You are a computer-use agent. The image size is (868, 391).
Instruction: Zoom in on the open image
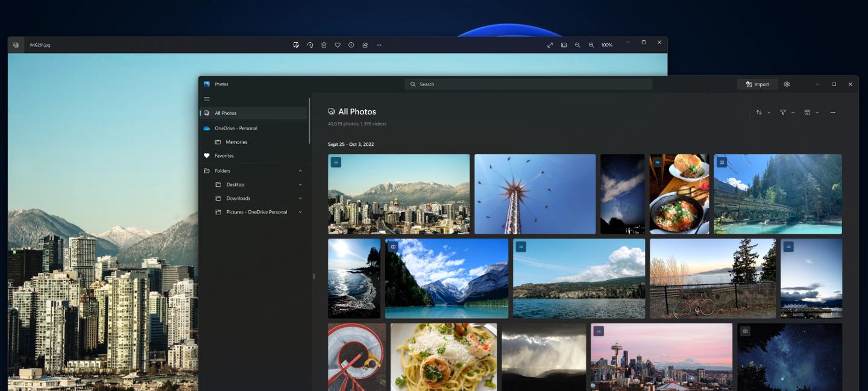[x=591, y=45]
